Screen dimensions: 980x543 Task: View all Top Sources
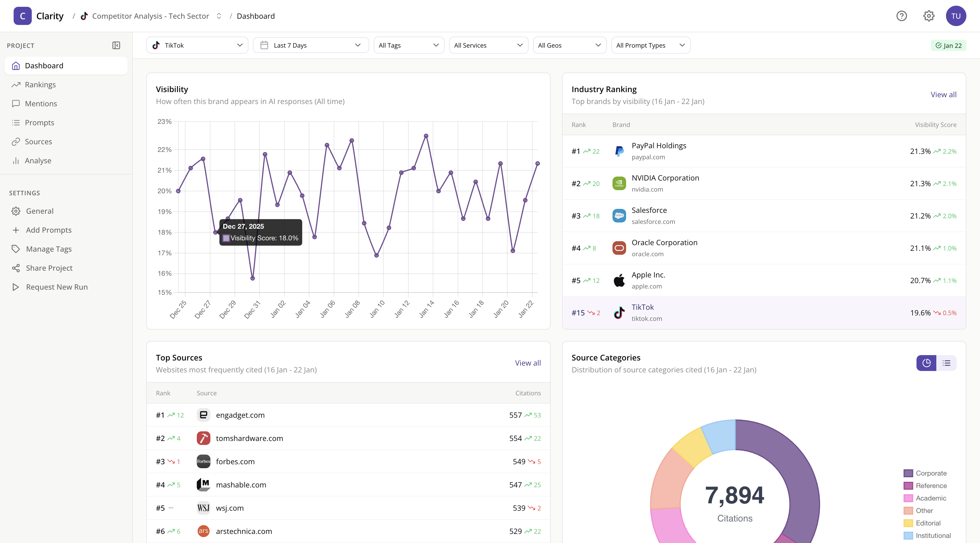click(528, 363)
